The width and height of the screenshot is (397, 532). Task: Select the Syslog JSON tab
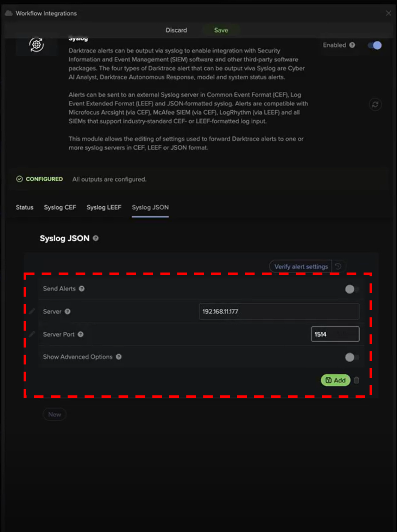(x=150, y=207)
